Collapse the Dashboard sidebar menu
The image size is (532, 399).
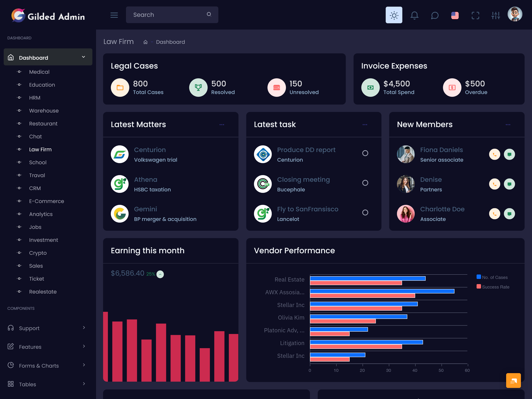[x=48, y=57]
